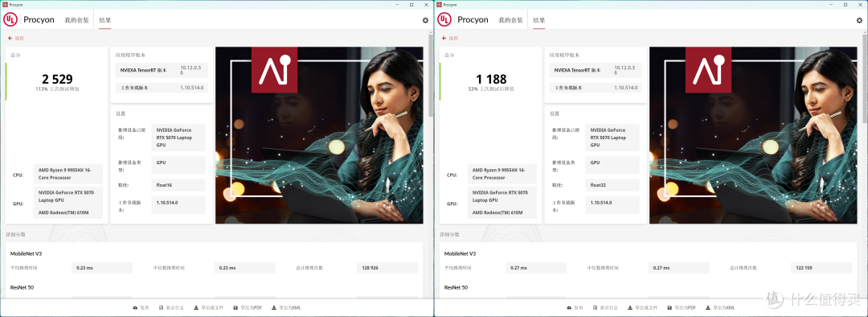Click the AI benchmark image in left window
This screenshot has width=868, height=317.
click(319, 135)
